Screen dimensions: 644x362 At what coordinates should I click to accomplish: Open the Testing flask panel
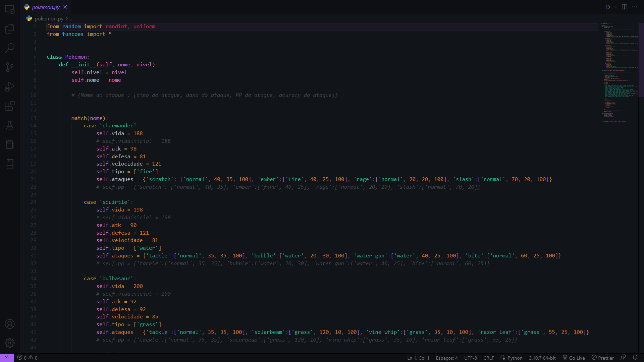tap(10, 125)
